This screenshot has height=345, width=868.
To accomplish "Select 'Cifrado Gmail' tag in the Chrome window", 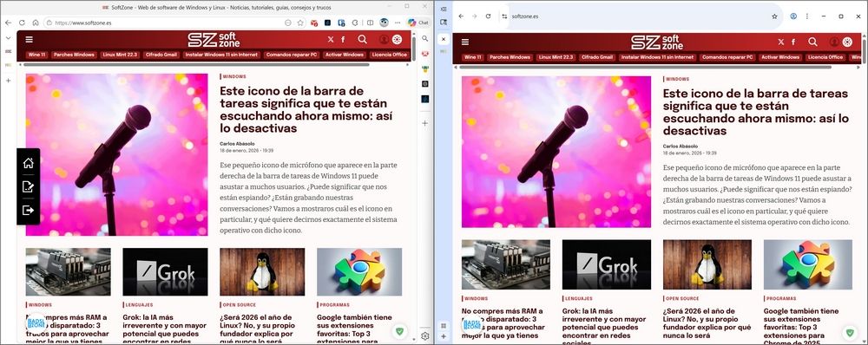I will tap(597, 57).
